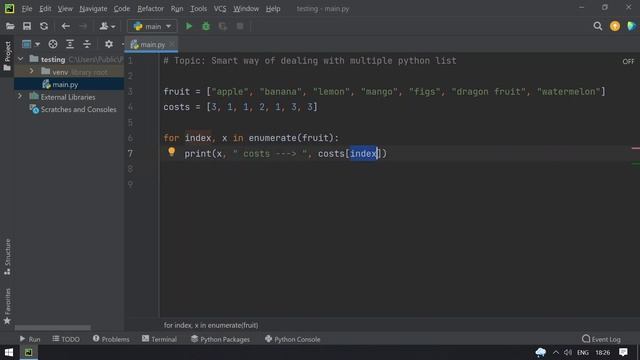
Task: Open the Problems tool window
Action: coord(111,339)
